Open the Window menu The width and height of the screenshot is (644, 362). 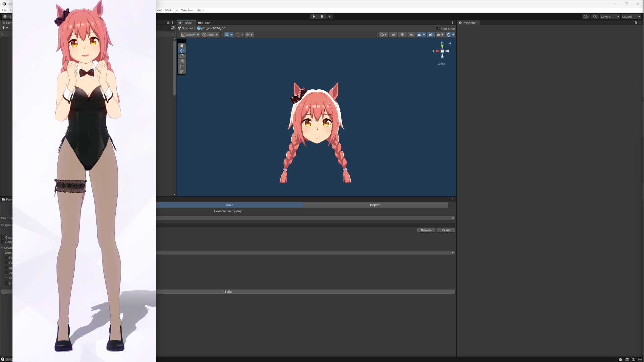(187, 10)
